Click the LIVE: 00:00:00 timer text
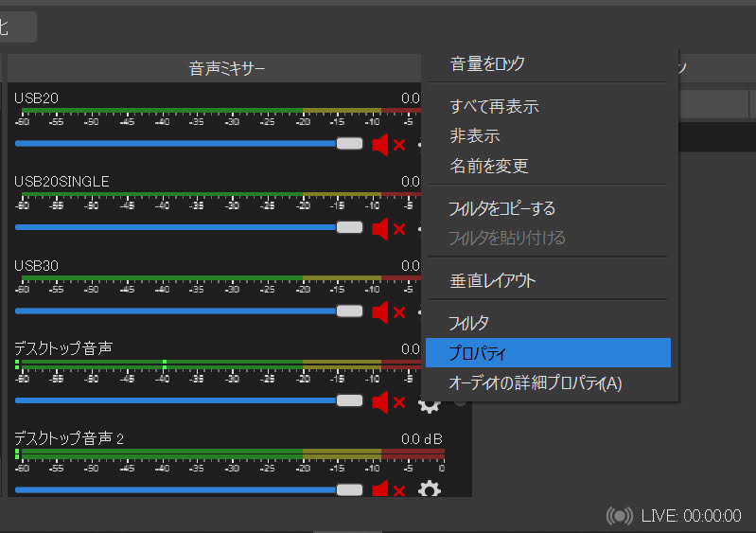 pyautogui.click(x=691, y=516)
